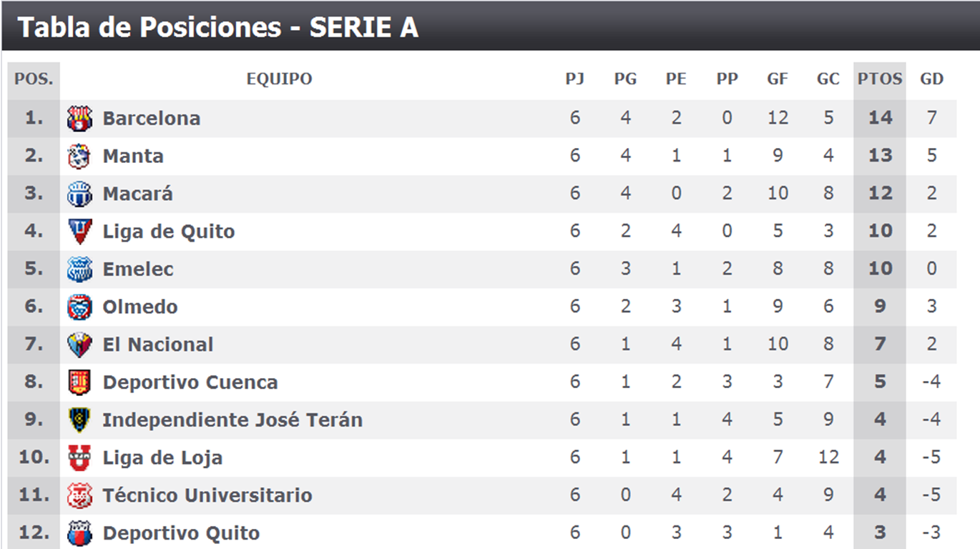Click the Liga de Loja crest icon

tap(79, 458)
